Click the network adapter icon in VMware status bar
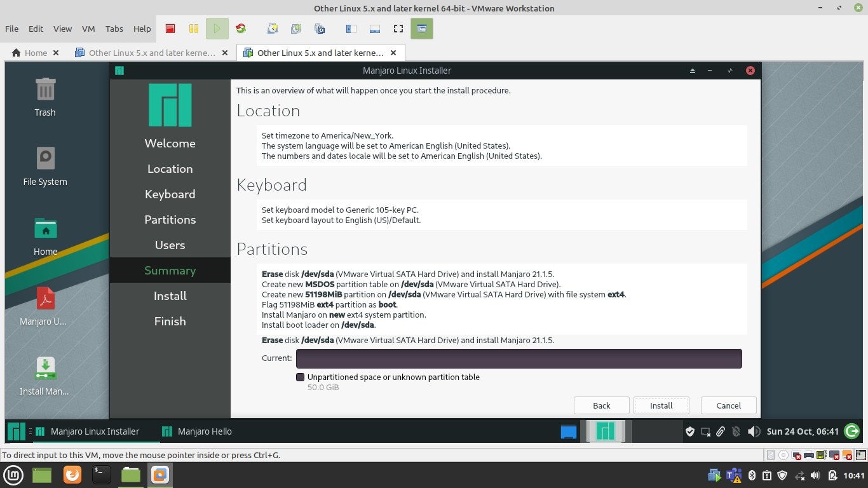The height and width of the screenshot is (488, 868). [x=796, y=455]
